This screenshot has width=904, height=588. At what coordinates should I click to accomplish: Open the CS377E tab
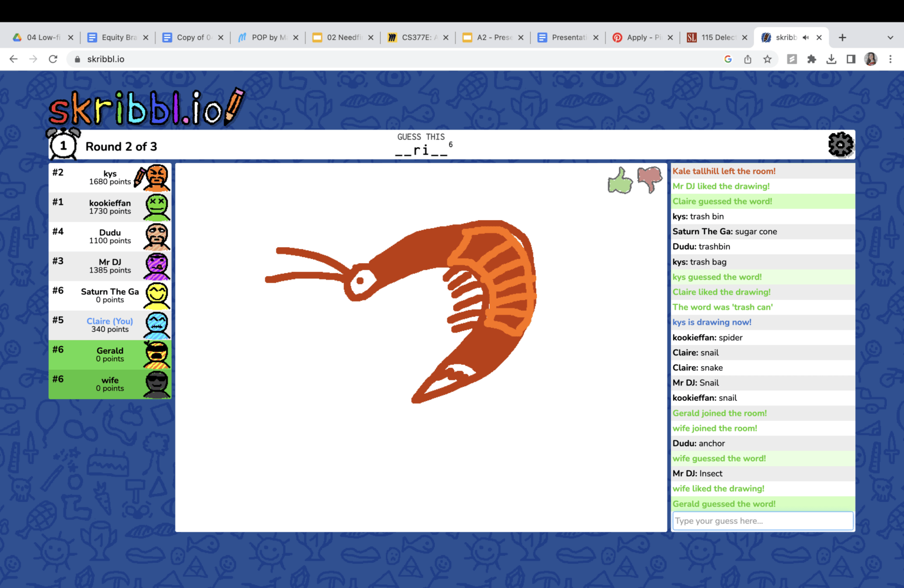pyautogui.click(x=418, y=37)
